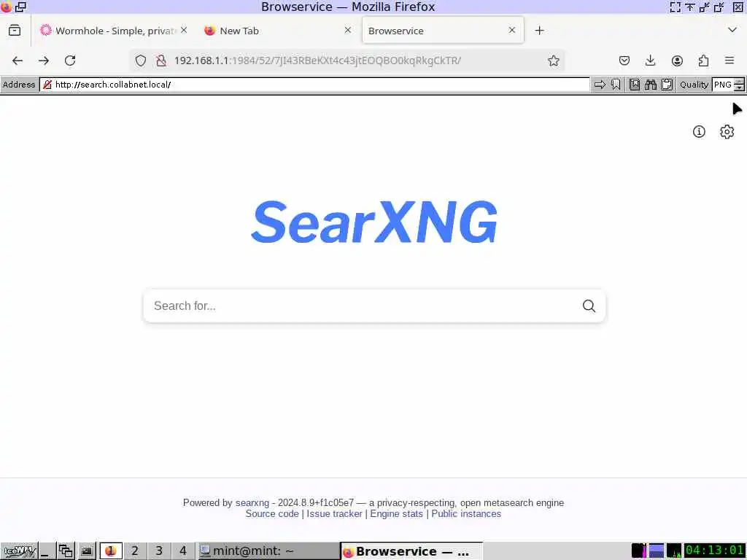Open Issue tracker link

(334, 514)
